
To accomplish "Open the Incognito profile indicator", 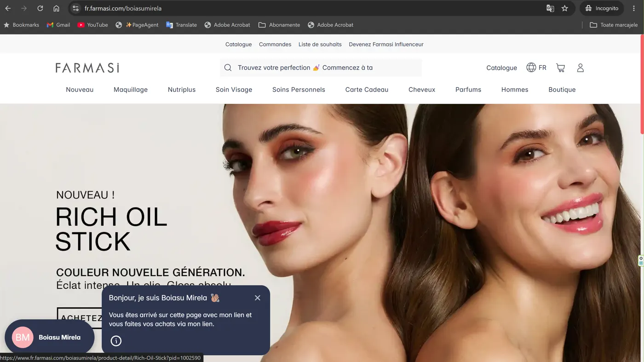I will 602,8.
